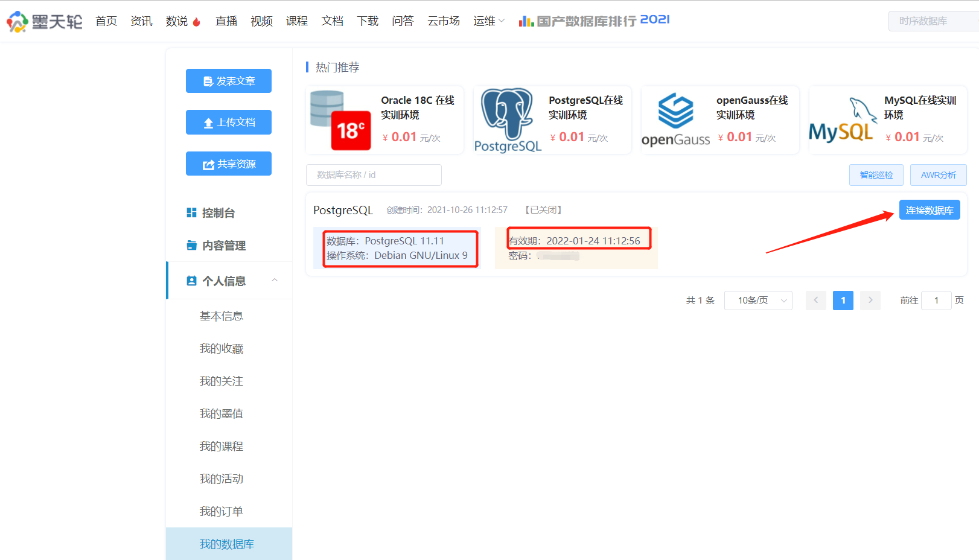The image size is (979, 560).
Task: Click the 智能巡检 button
Action: 876,175
